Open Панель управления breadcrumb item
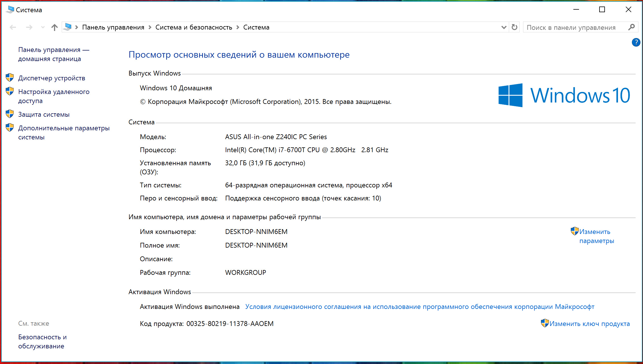 tap(113, 27)
